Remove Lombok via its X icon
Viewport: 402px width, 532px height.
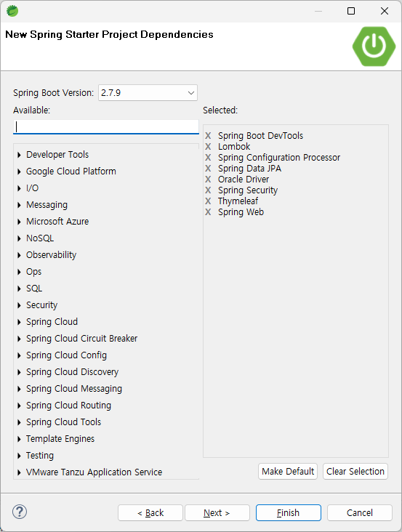[208, 147]
